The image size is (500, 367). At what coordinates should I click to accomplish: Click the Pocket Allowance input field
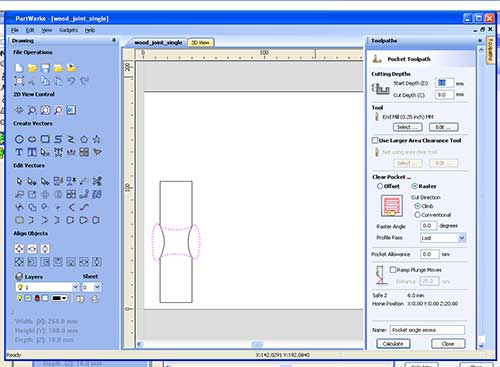[x=429, y=254]
